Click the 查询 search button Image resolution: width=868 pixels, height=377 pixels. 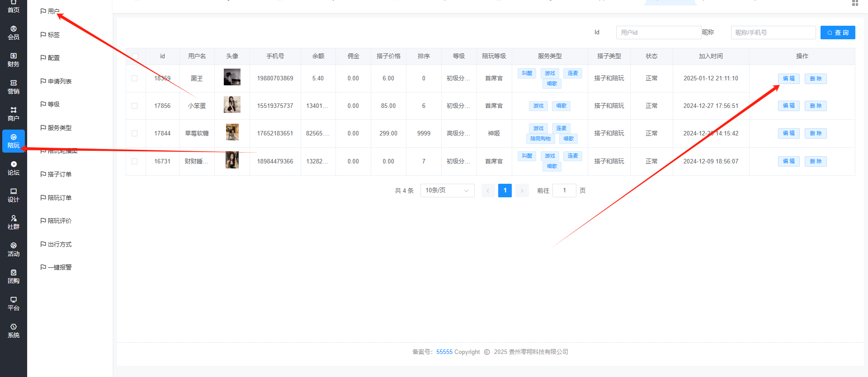pyautogui.click(x=837, y=33)
